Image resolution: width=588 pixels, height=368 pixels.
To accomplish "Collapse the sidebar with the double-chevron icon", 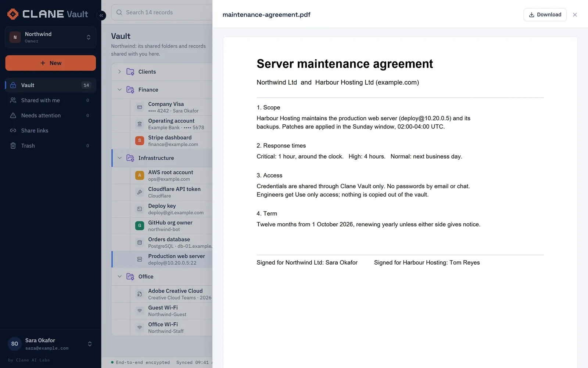I will pos(101,15).
